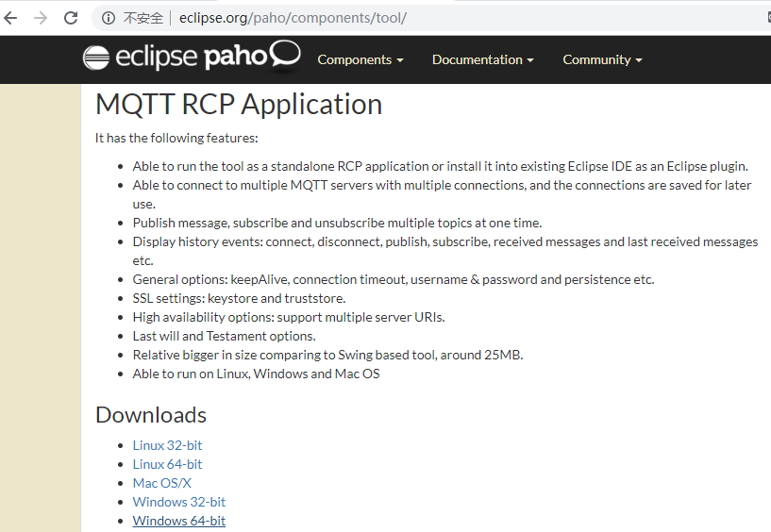Focus the address bar showing eclipse.org/paho/components/tool/
Viewport: 771px width, 532px height.
pyautogui.click(x=293, y=18)
